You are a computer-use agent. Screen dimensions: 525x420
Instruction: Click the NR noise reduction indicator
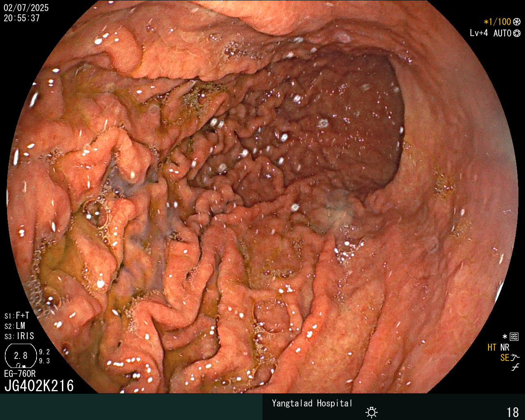coord(504,347)
